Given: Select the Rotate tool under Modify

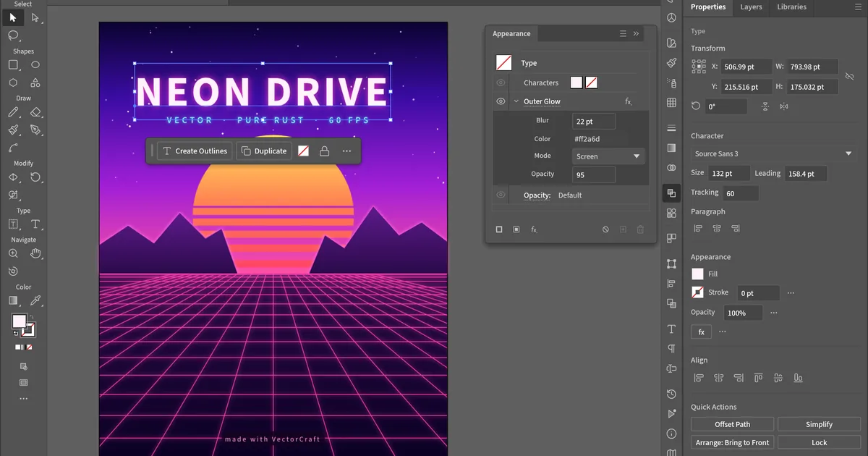Looking at the screenshot, I should 35,177.
